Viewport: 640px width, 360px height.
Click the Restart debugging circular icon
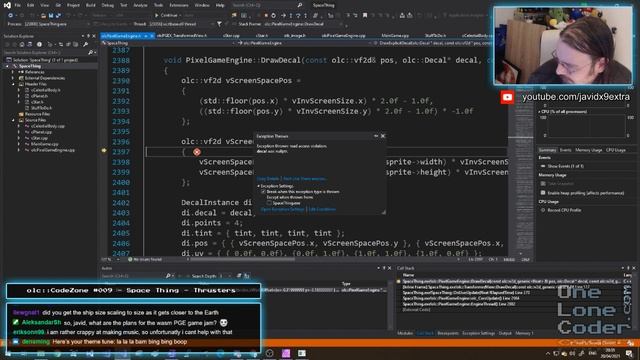[273, 16]
